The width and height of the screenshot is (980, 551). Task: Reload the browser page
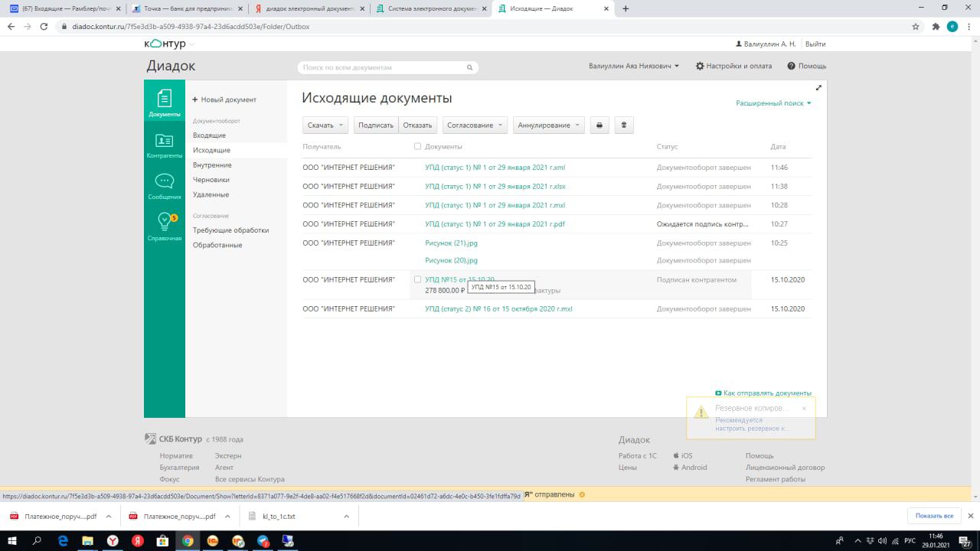[x=45, y=26]
